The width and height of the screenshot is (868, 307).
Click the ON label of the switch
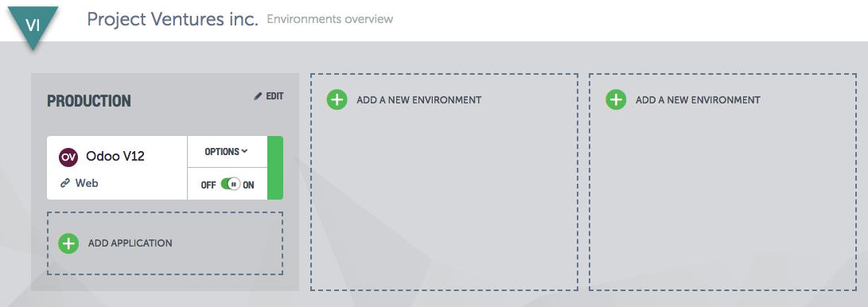point(248,185)
